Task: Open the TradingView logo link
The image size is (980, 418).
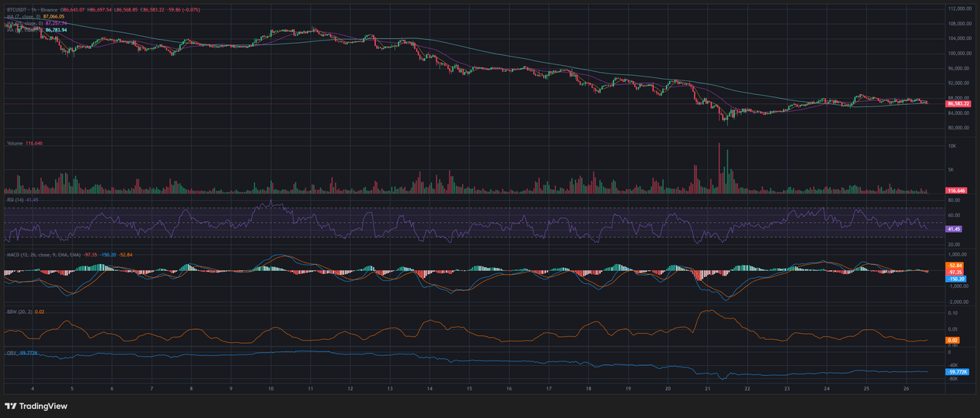Action: 36,407
